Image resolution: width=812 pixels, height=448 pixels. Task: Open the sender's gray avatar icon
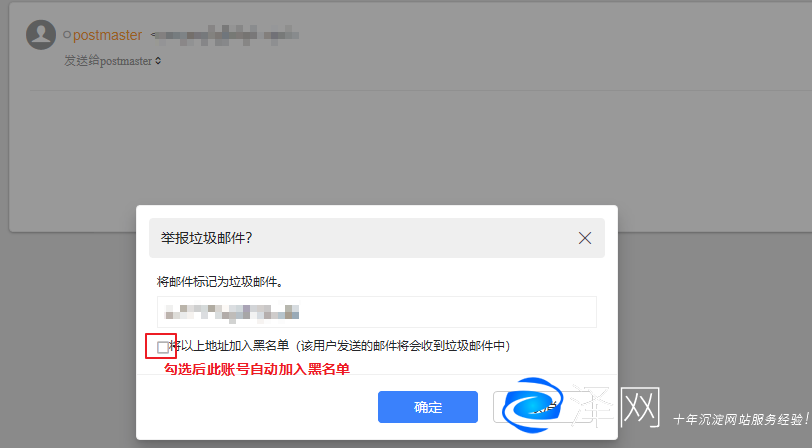pyautogui.click(x=41, y=35)
